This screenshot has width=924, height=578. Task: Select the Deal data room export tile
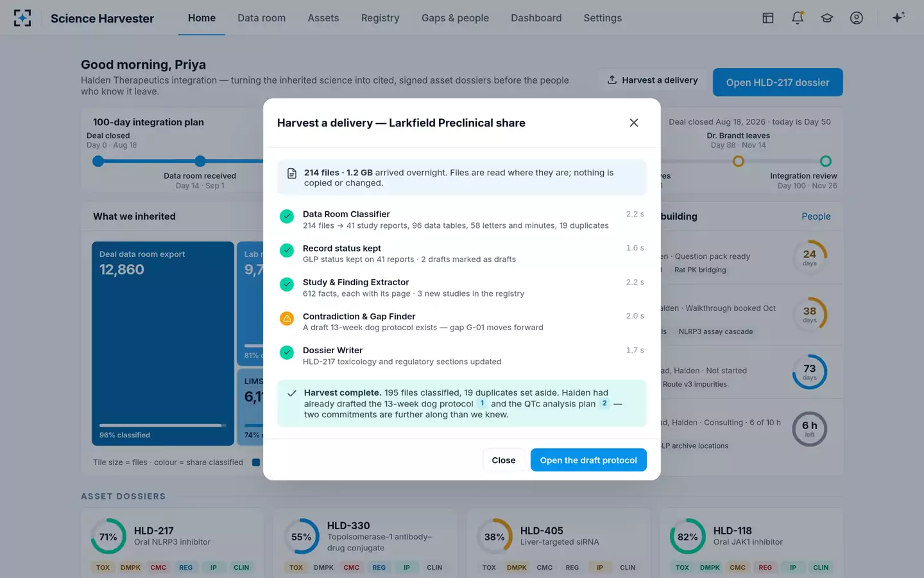(163, 344)
